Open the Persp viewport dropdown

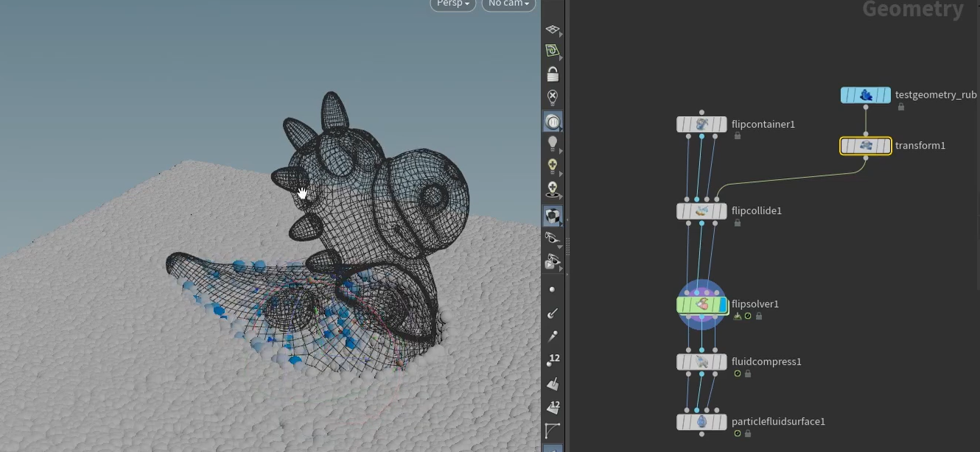point(452,4)
